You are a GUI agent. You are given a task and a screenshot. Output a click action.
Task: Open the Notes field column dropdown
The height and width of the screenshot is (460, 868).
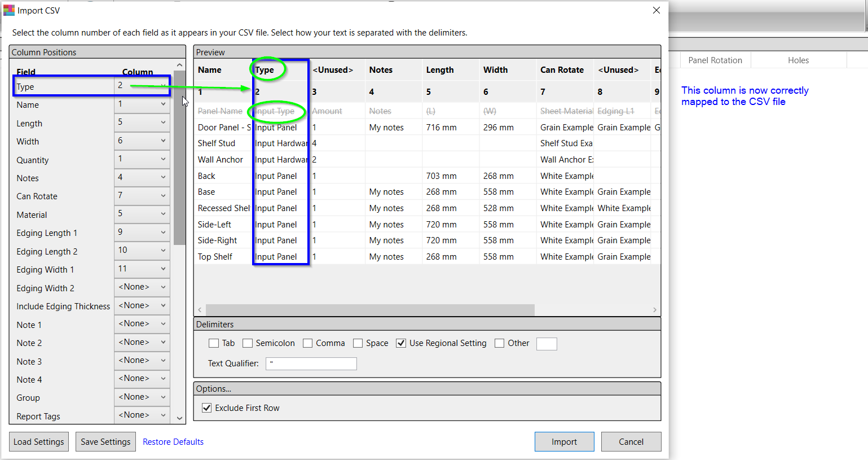(142, 177)
